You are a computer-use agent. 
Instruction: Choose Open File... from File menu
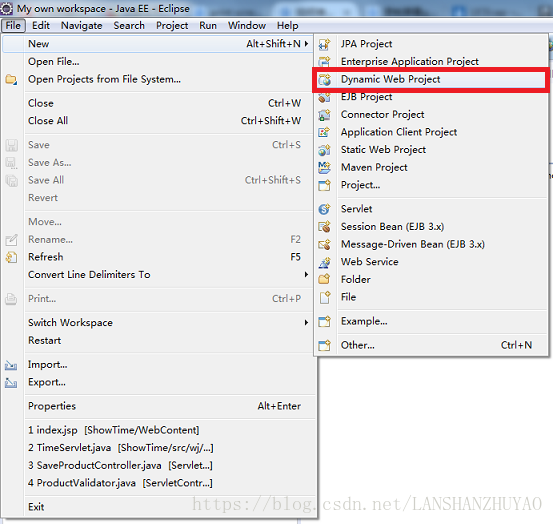tap(158, 62)
